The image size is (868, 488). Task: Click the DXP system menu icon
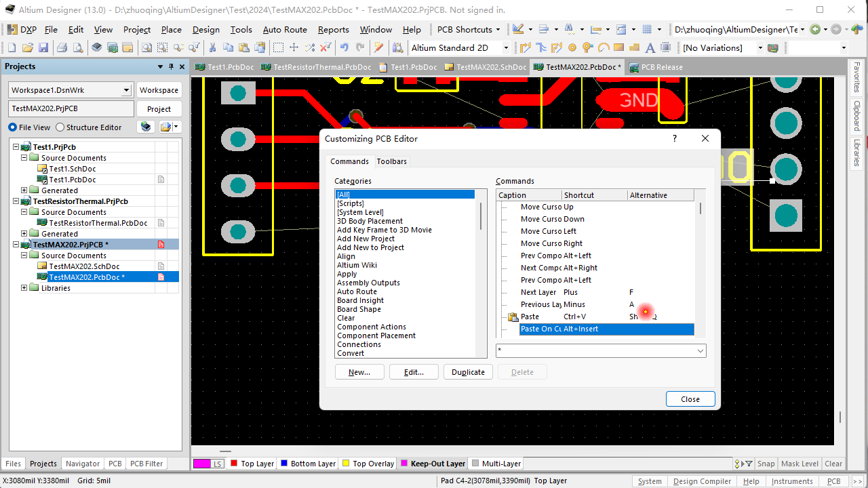[x=13, y=29]
